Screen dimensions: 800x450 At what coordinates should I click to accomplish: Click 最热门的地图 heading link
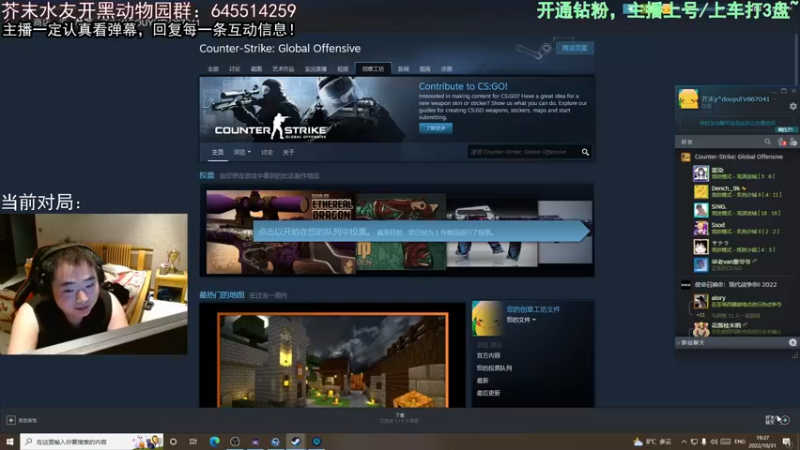(x=221, y=295)
